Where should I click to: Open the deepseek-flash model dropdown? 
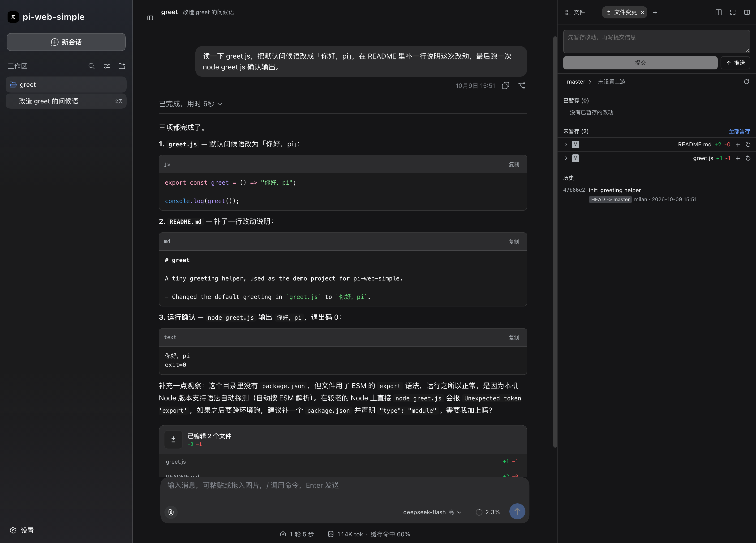pyautogui.click(x=432, y=512)
